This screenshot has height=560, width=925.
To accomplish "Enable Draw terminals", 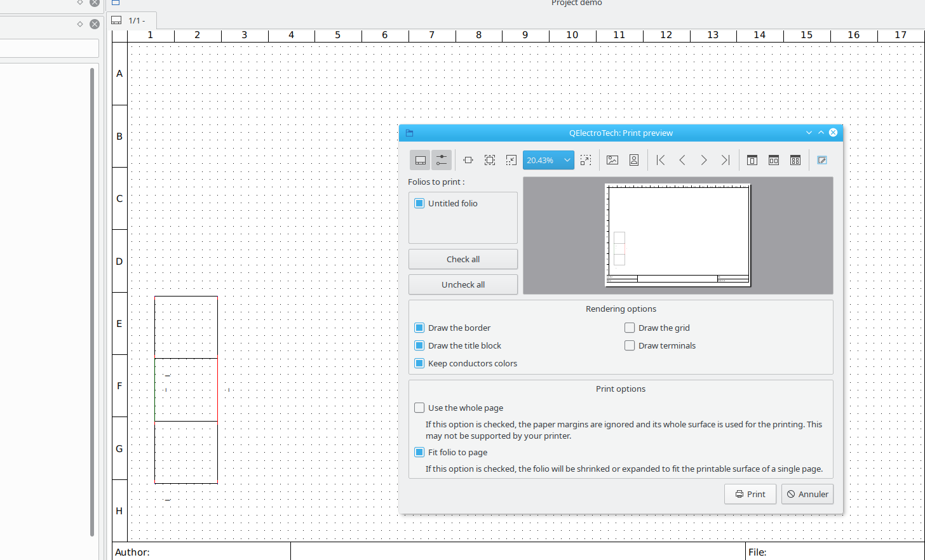I will 630,345.
